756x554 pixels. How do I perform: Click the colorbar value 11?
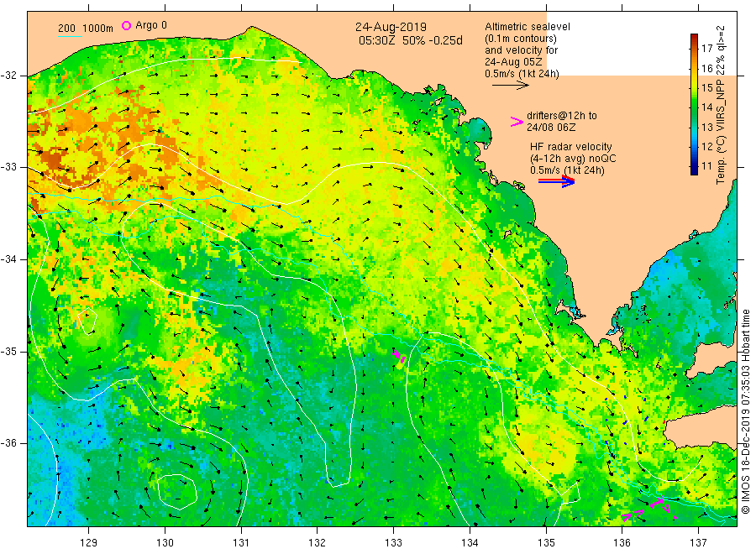pos(706,166)
